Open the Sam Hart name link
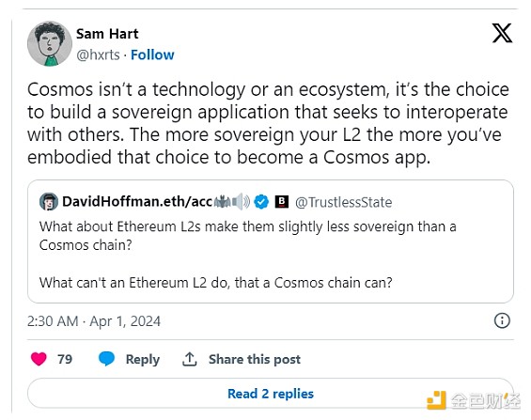 click(107, 34)
